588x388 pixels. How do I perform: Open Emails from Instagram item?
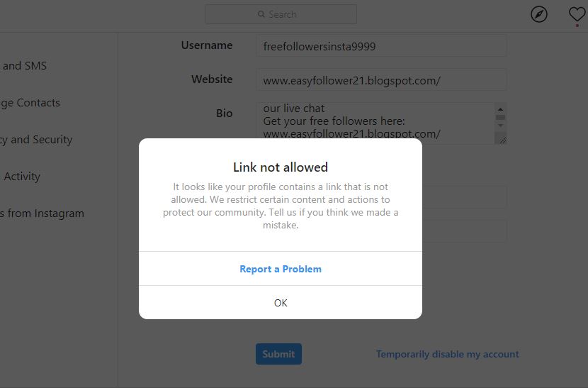pos(42,213)
